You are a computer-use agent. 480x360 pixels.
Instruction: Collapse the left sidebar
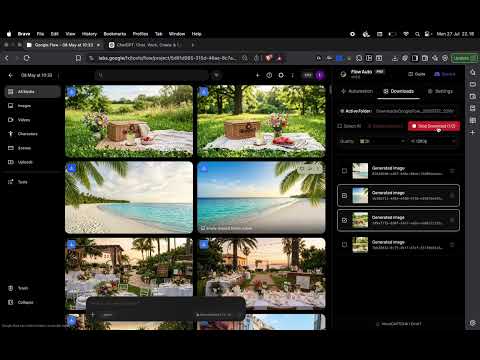[33, 302]
